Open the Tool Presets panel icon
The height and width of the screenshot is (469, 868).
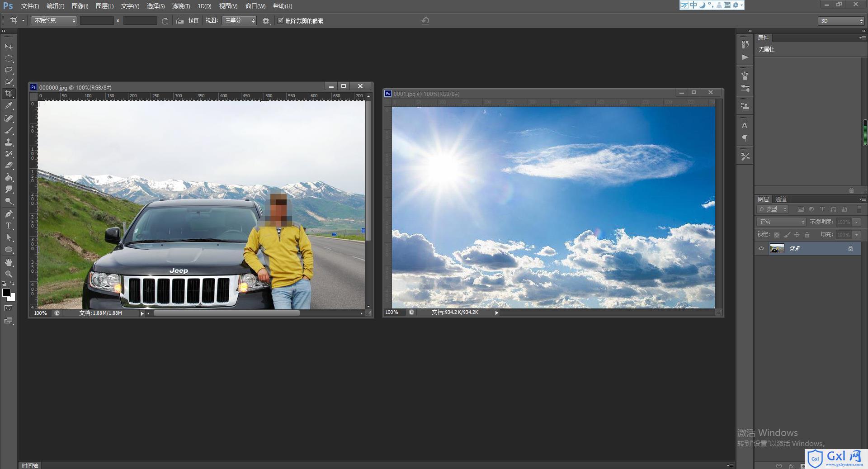click(745, 156)
